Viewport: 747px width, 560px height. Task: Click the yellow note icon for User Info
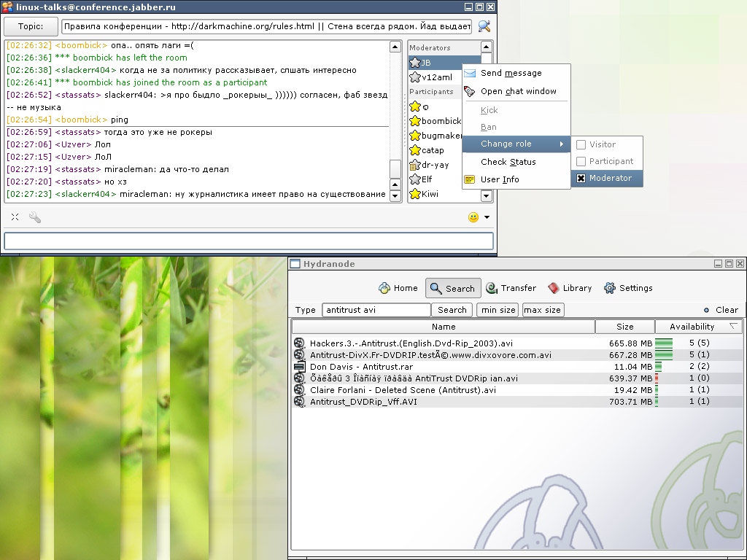point(470,179)
